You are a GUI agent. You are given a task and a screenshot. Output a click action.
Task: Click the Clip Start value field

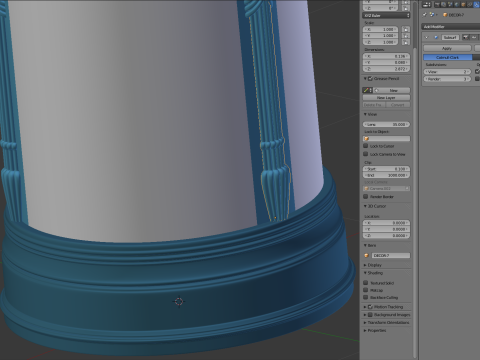point(386,169)
